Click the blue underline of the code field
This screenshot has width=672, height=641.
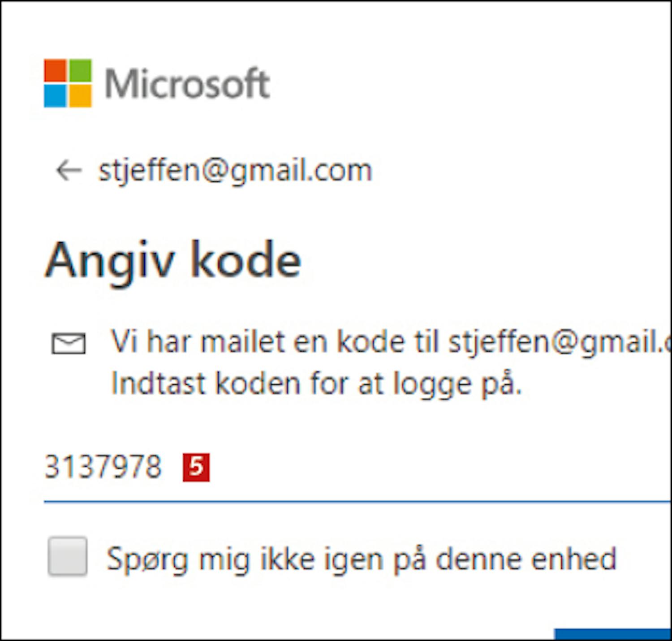tap(357, 503)
